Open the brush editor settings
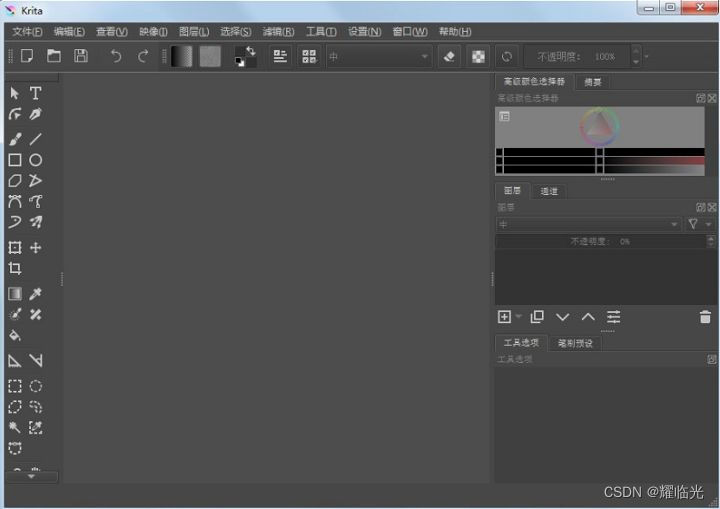This screenshot has height=509, width=720. (x=280, y=57)
